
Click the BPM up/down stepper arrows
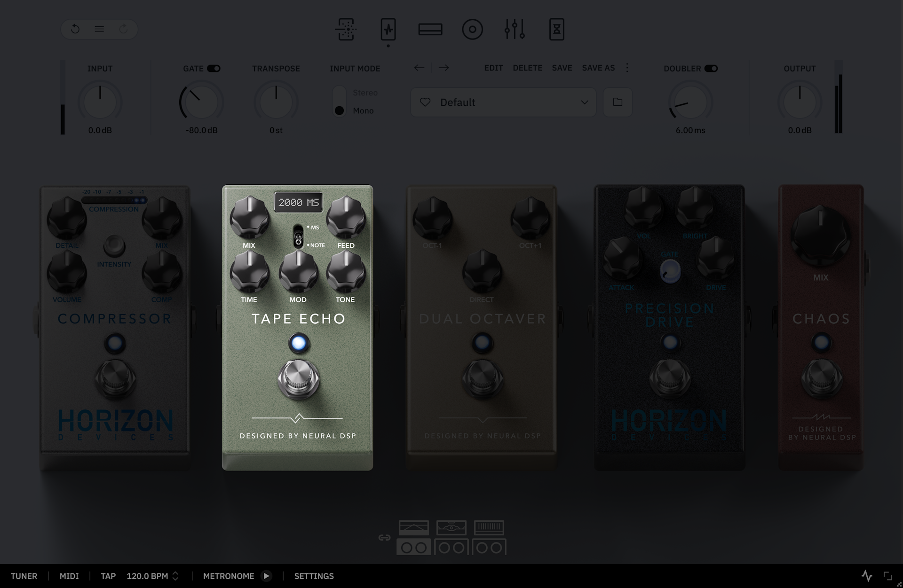(175, 576)
